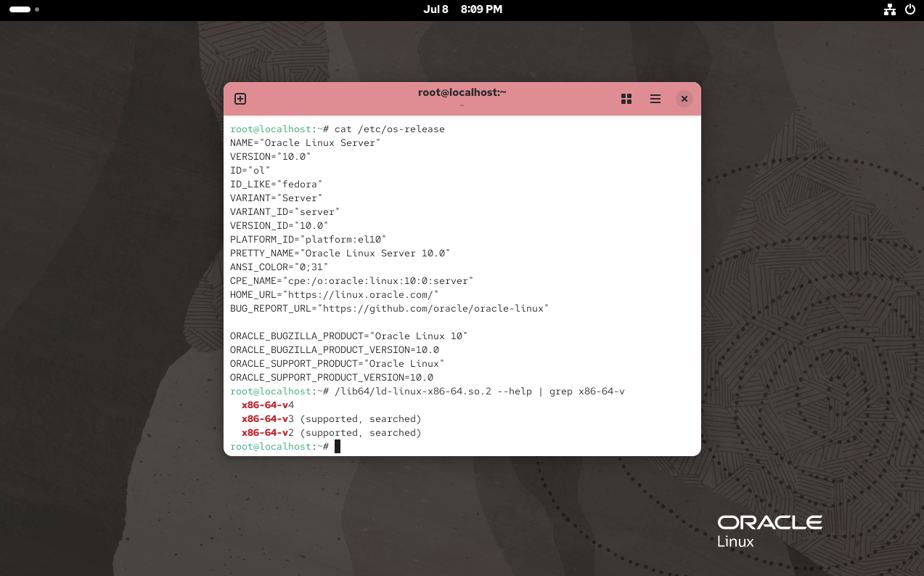The height and width of the screenshot is (576, 924).
Task: Click the PLATFORM_ID="platform:el10" line
Action: tap(308, 240)
